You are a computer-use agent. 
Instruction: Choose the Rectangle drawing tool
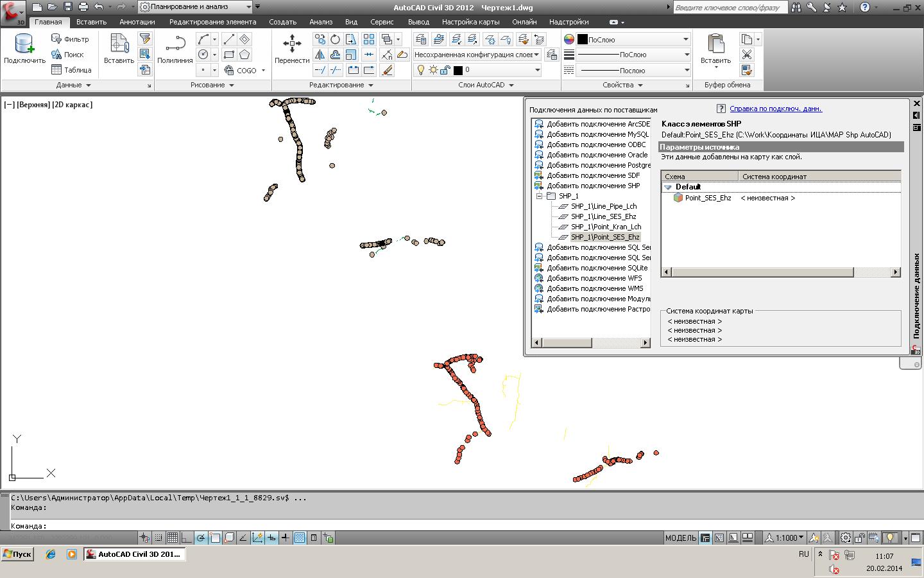click(x=229, y=55)
